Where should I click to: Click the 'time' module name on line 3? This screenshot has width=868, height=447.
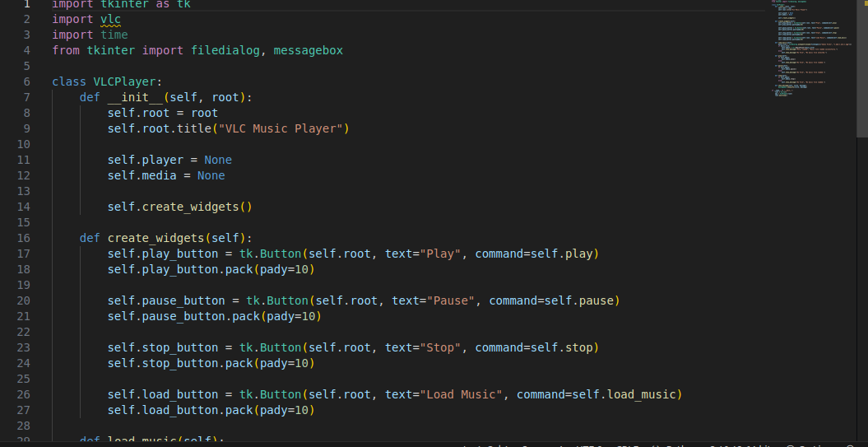114,35
